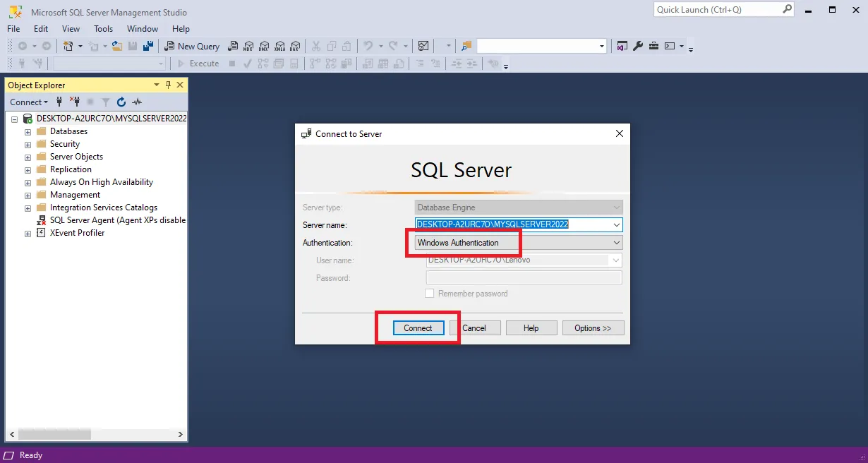Image resolution: width=868 pixels, height=463 pixels.
Task: Click the server node icon in Object Explorer
Action: click(x=28, y=119)
